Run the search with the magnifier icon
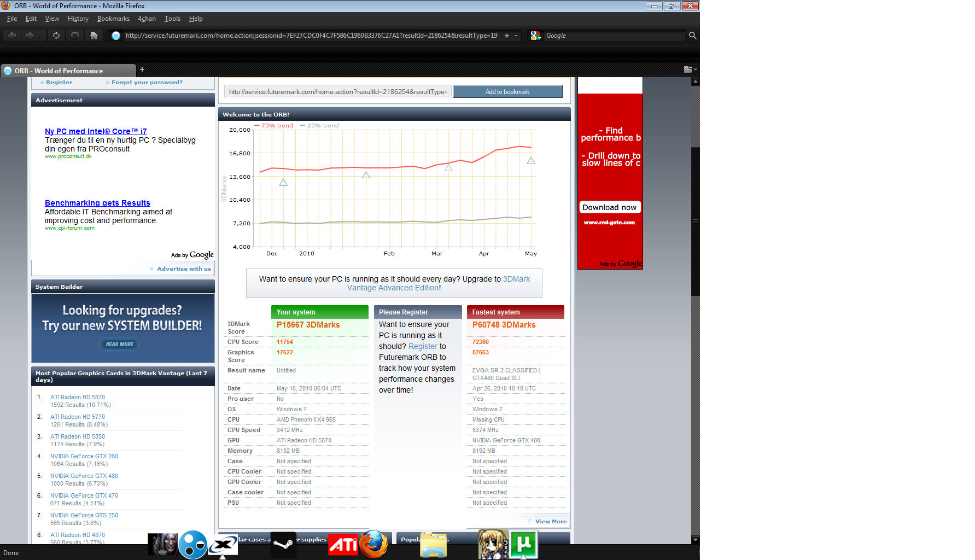This screenshot has height=560, width=975. (x=692, y=36)
